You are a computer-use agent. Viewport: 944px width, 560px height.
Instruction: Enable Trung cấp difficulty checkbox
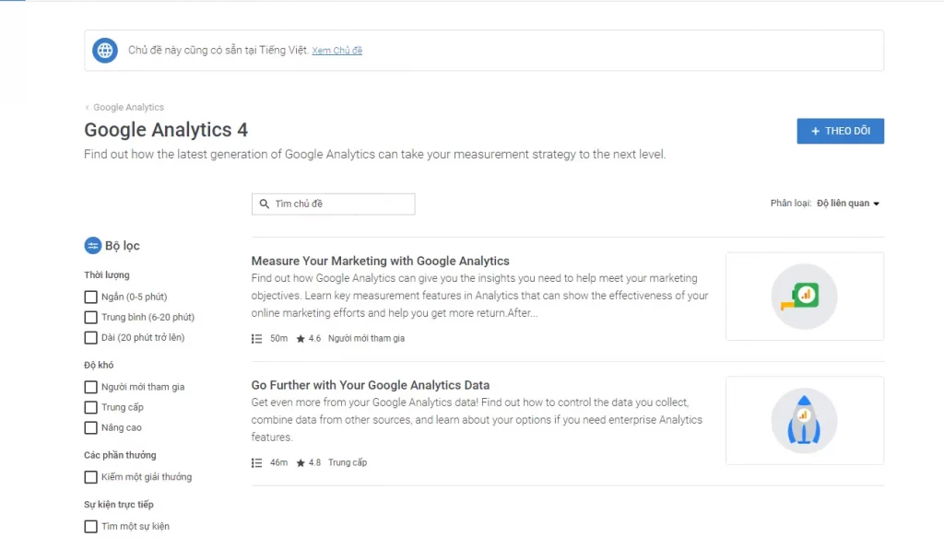point(91,407)
